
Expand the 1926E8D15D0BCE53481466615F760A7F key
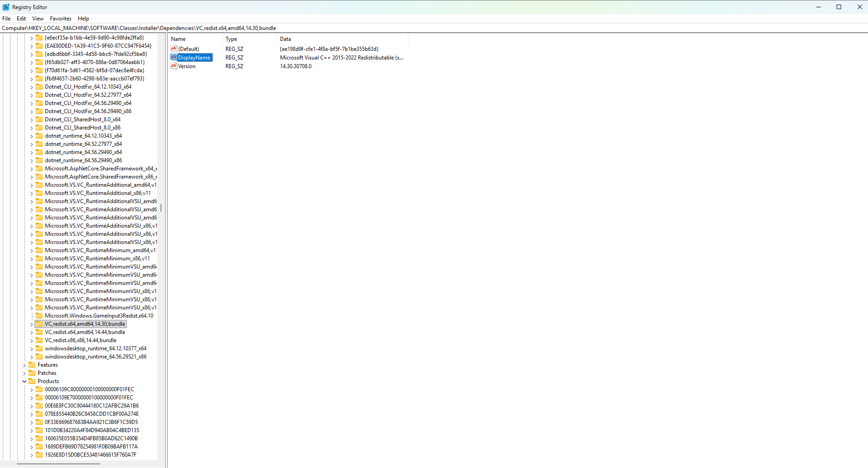coord(31,455)
